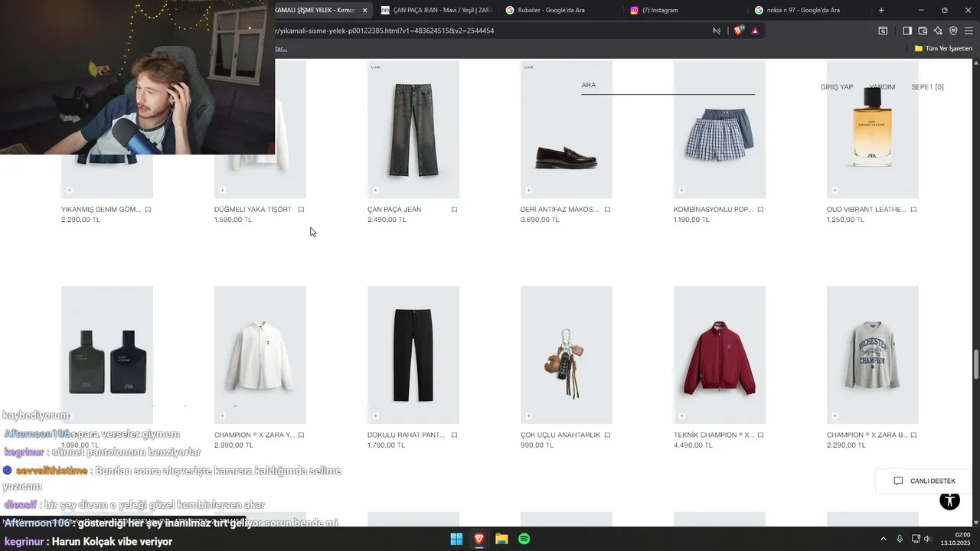The width and height of the screenshot is (980, 551).
Task: Open File Explorer from the taskbar
Action: tap(501, 539)
